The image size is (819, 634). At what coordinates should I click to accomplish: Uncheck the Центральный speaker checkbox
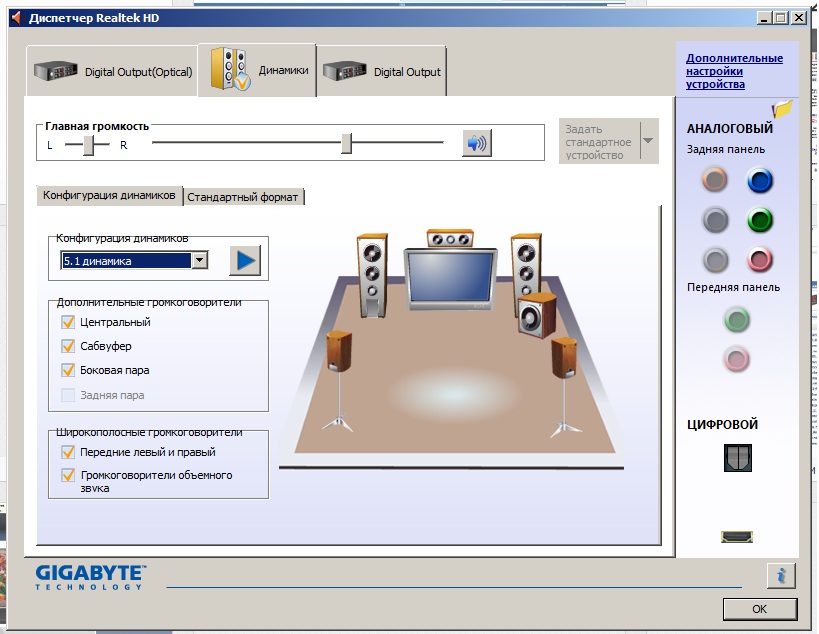(x=68, y=322)
